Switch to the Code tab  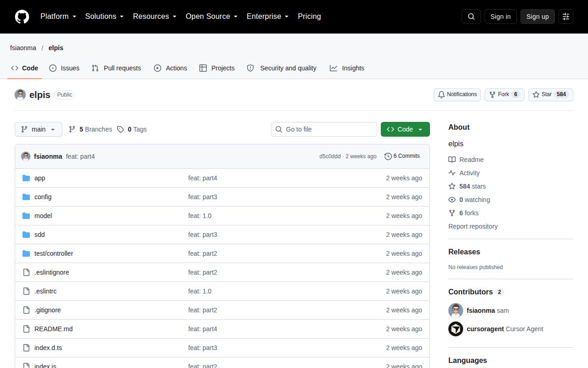[25, 68]
